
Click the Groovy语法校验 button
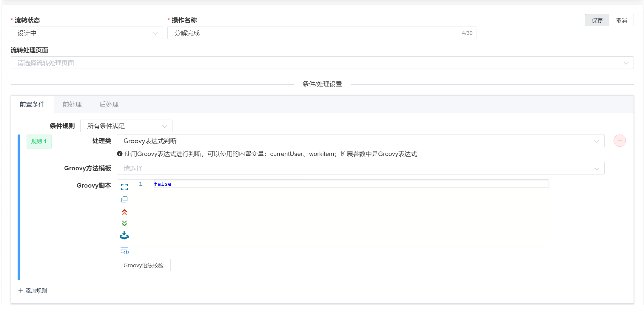click(144, 265)
